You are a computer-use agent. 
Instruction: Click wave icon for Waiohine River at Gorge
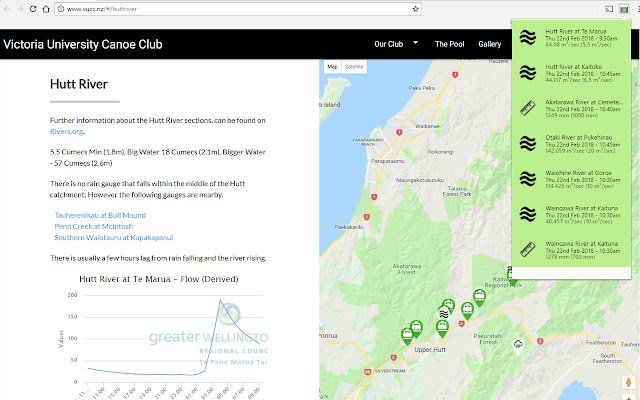527,179
